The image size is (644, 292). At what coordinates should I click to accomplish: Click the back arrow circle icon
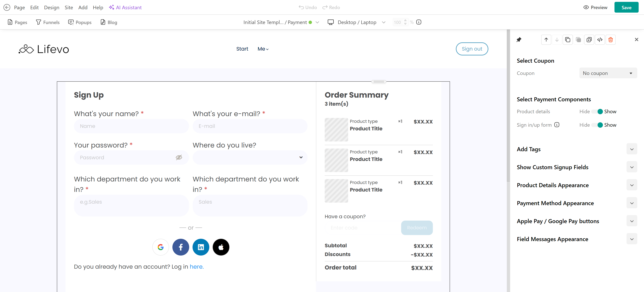pyautogui.click(x=7, y=8)
